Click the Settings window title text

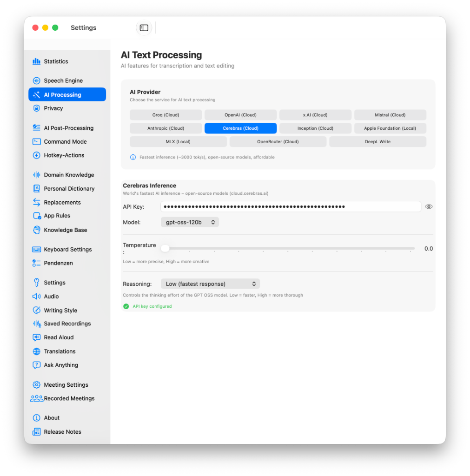[x=84, y=27]
